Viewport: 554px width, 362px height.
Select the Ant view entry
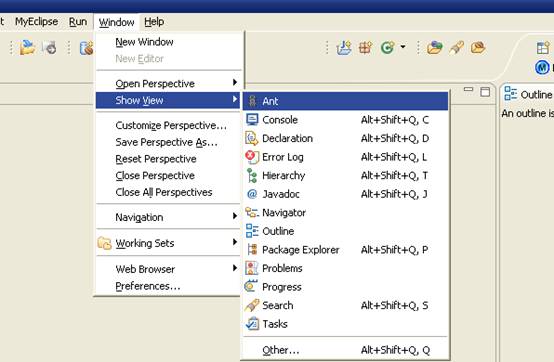(345, 101)
